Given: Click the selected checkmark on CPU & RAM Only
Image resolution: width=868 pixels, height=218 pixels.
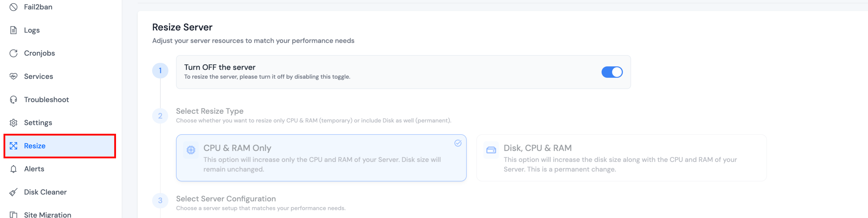Looking at the screenshot, I should click(x=458, y=143).
